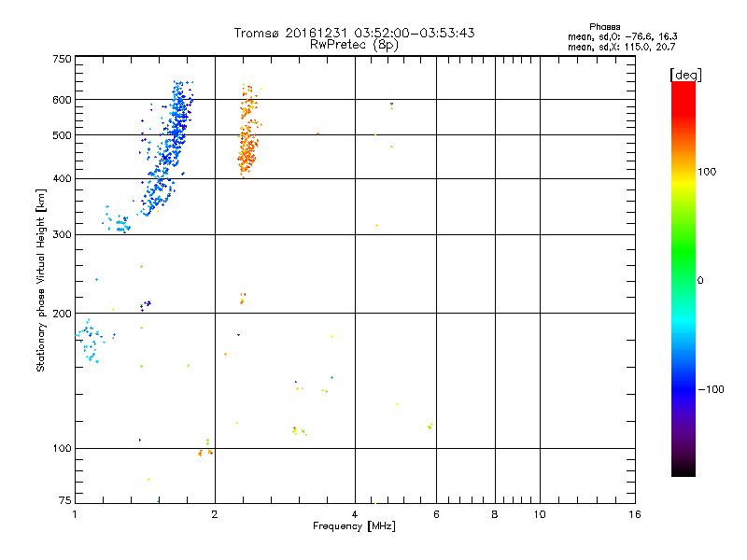Click the y-axis tick label '600'
This screenshot has height=560, width=747.
pyautogui.click(x=63, y=100)
